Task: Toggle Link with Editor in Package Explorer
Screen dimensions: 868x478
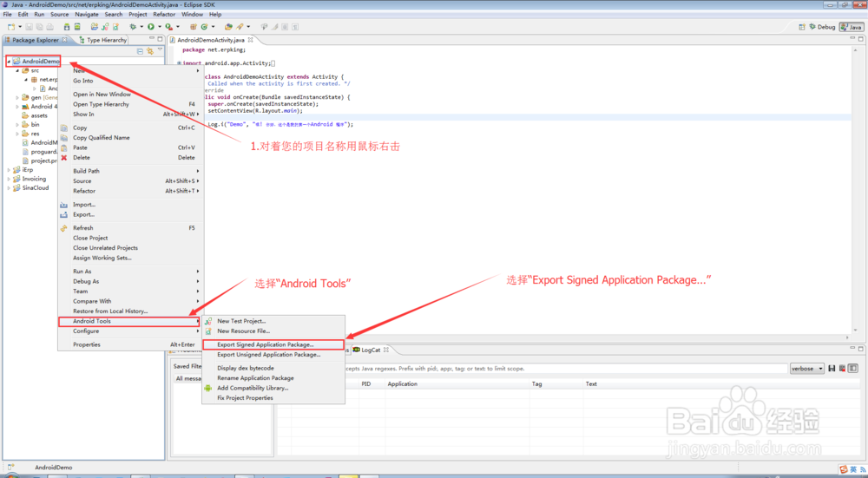Action: point(150,51)
